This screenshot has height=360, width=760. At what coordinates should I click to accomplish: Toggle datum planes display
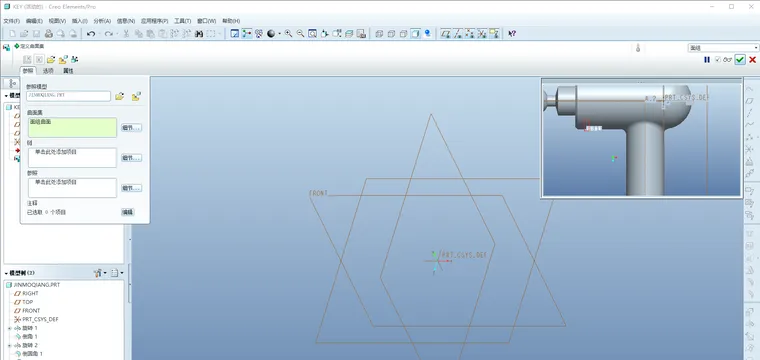point(445,33)
